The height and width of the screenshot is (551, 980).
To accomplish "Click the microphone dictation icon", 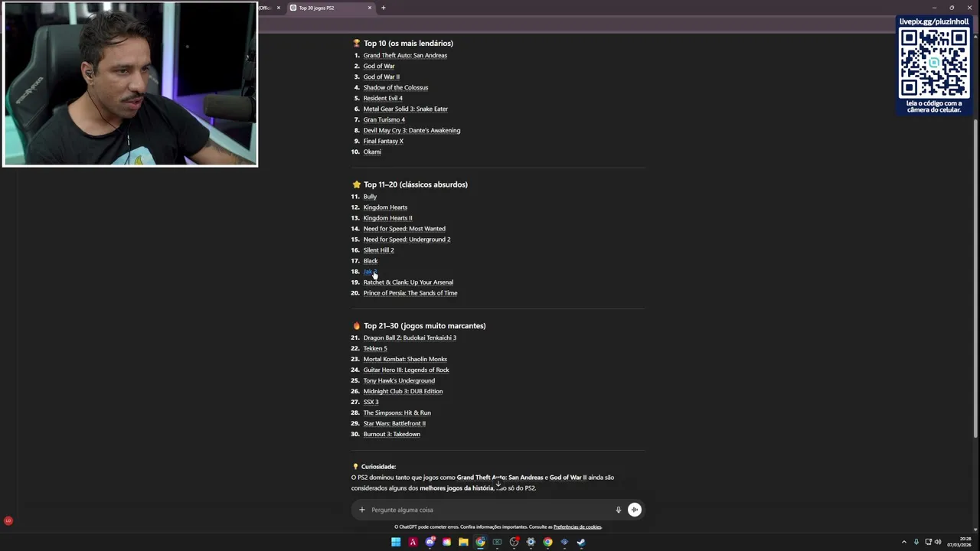I will coord(619,510).
